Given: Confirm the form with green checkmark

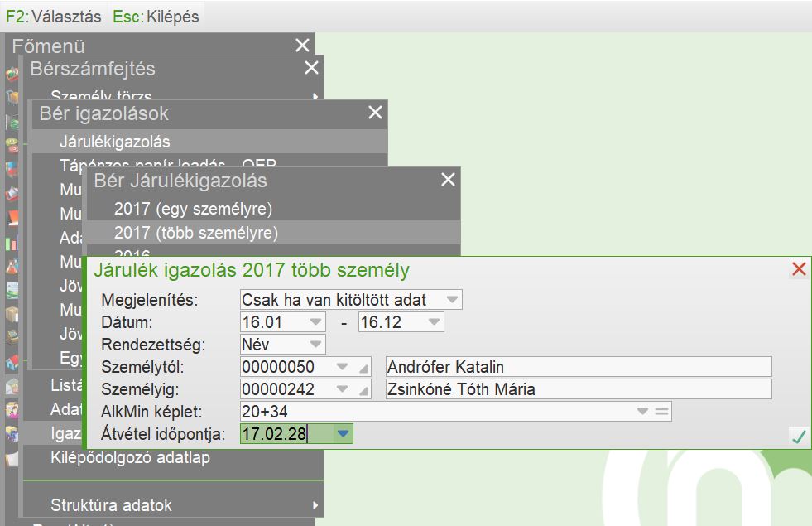Looking at the screenshot, I should [x=799, y=437].
